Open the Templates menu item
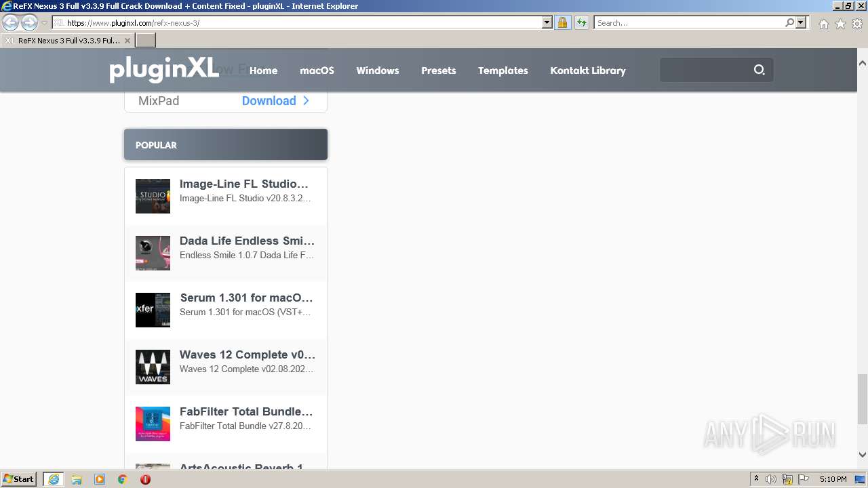 [x=503, y=70]
